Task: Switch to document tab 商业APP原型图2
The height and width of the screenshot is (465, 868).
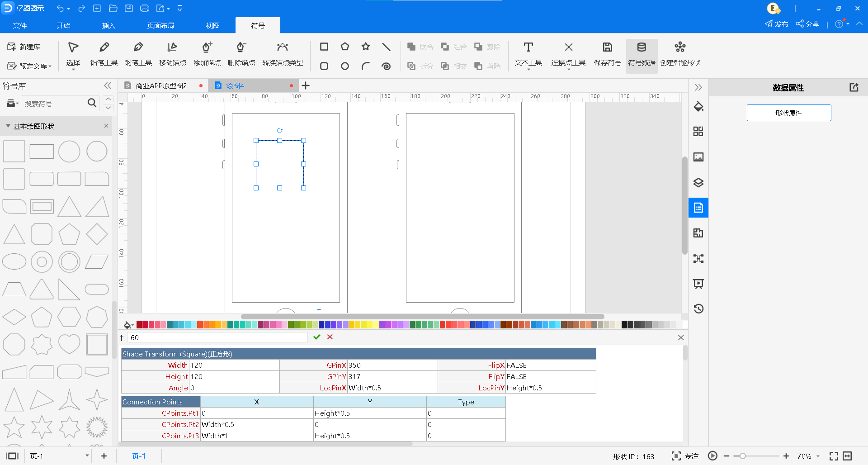Action: tap(161, 85)
